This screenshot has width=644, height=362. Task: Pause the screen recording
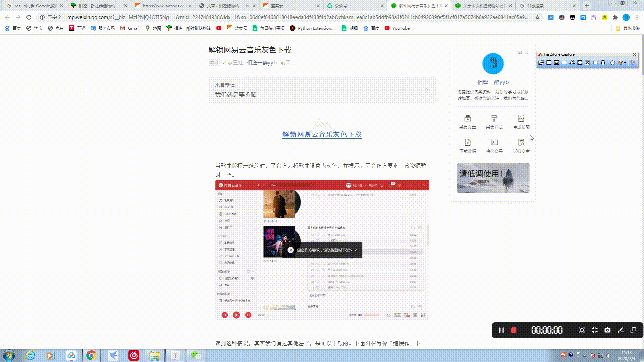[501, 330]
